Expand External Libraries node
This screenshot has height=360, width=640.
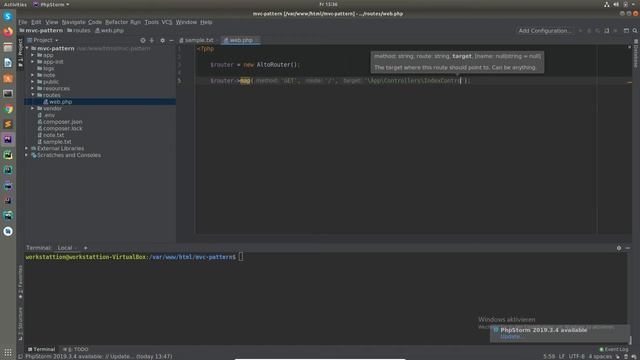(27, 148)
